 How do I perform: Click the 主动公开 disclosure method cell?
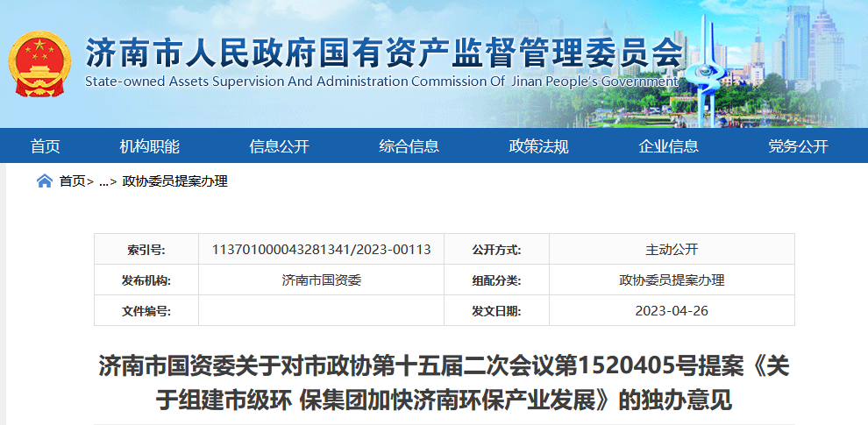pos(672,249)
